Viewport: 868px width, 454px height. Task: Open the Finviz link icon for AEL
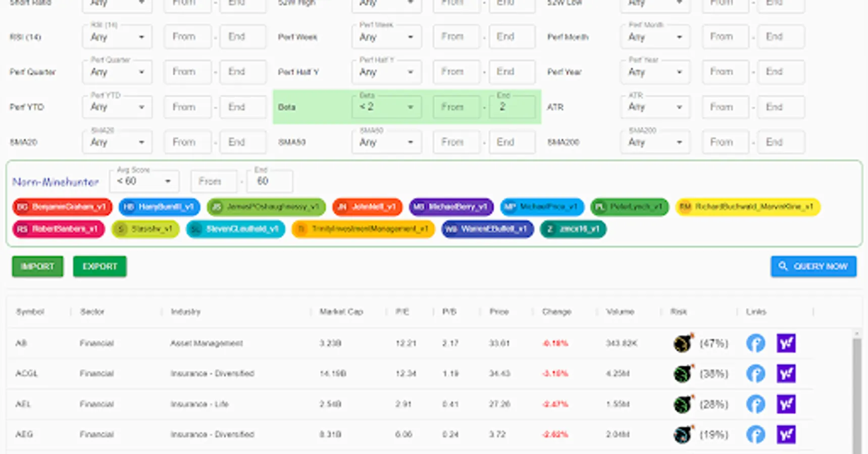755,404
